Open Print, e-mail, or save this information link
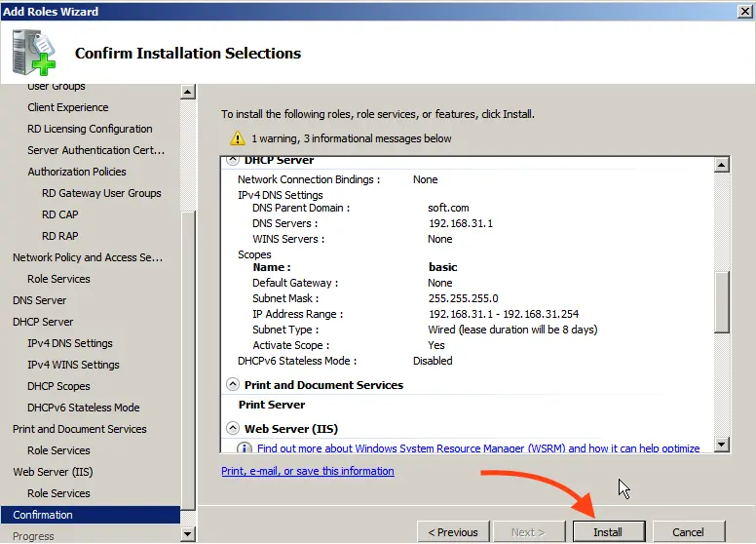Screen dimensions: 756x544 point(307,471)
